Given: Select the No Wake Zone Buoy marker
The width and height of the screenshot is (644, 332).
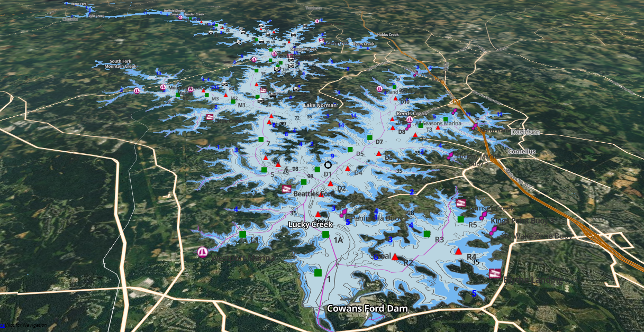Looking at the screenshot, I should pos(493,232).
